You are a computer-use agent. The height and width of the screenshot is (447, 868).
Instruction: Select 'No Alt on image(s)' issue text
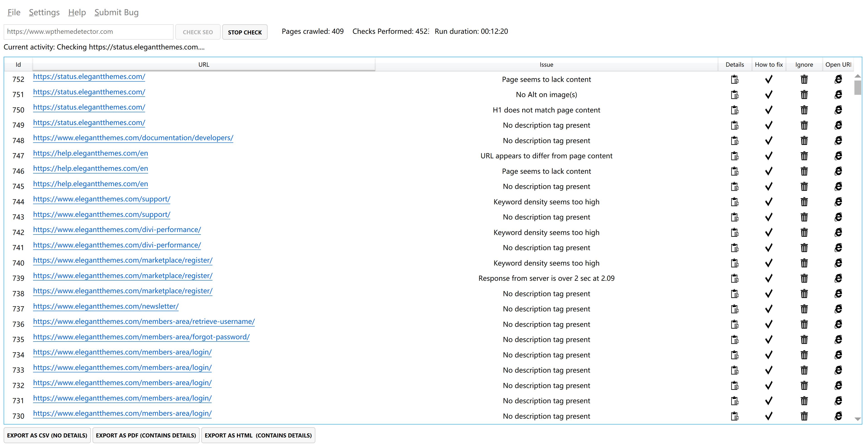546,95
